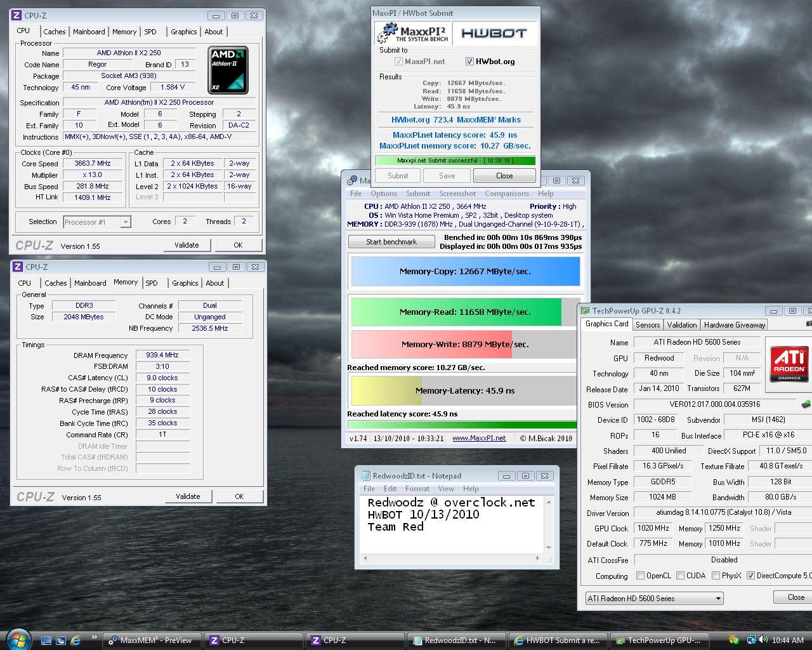Click the BIOS Version field in GPU-Z

click(x=714, y=404)
